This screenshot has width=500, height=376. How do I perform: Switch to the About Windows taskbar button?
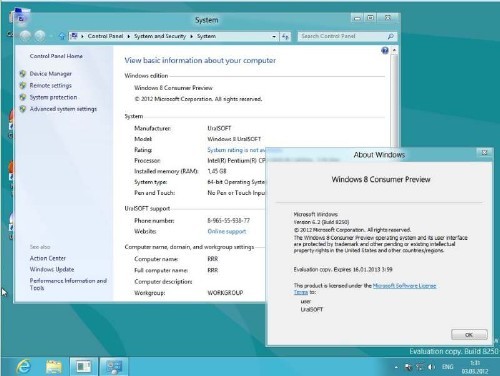point(84,367)
